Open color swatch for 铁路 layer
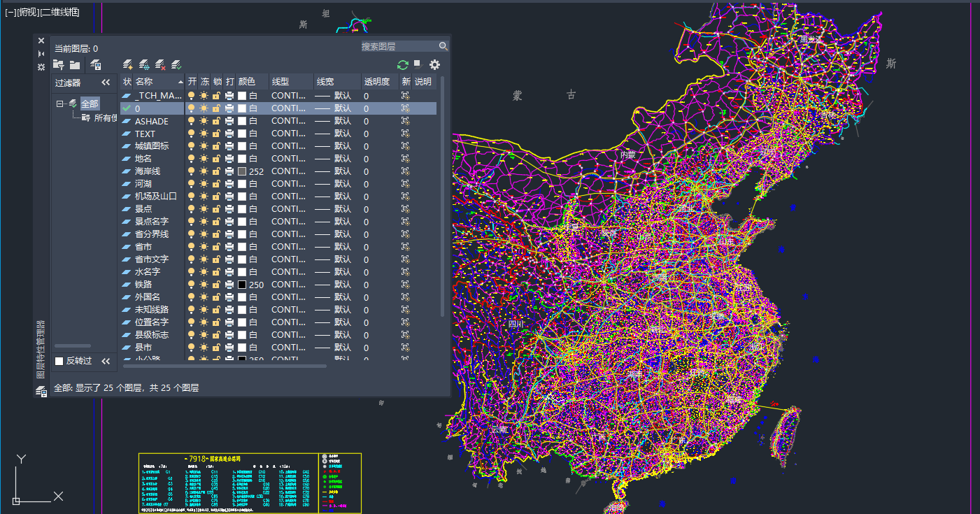 point(242,285)
